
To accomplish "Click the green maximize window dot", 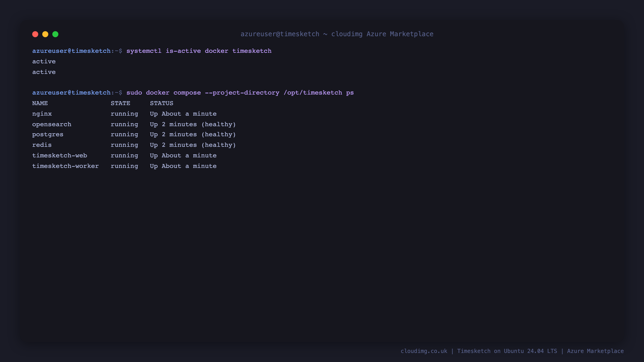I will pyautogui.click(x=55, y=34).
